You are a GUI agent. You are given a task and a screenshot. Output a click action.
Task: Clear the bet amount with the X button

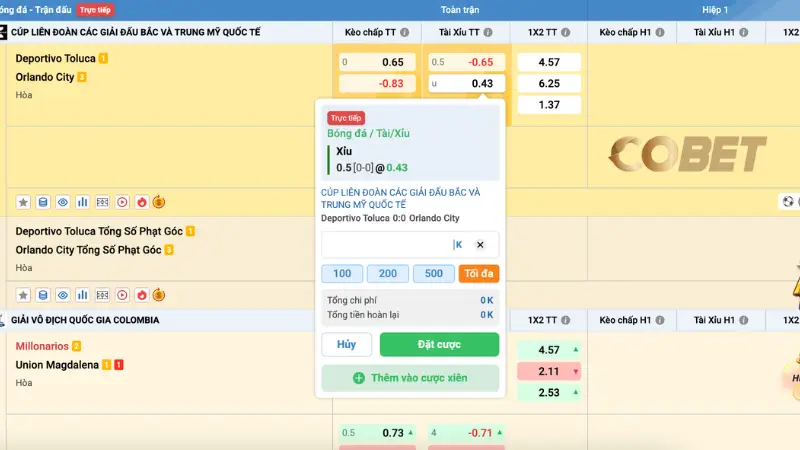pos(480,244)
